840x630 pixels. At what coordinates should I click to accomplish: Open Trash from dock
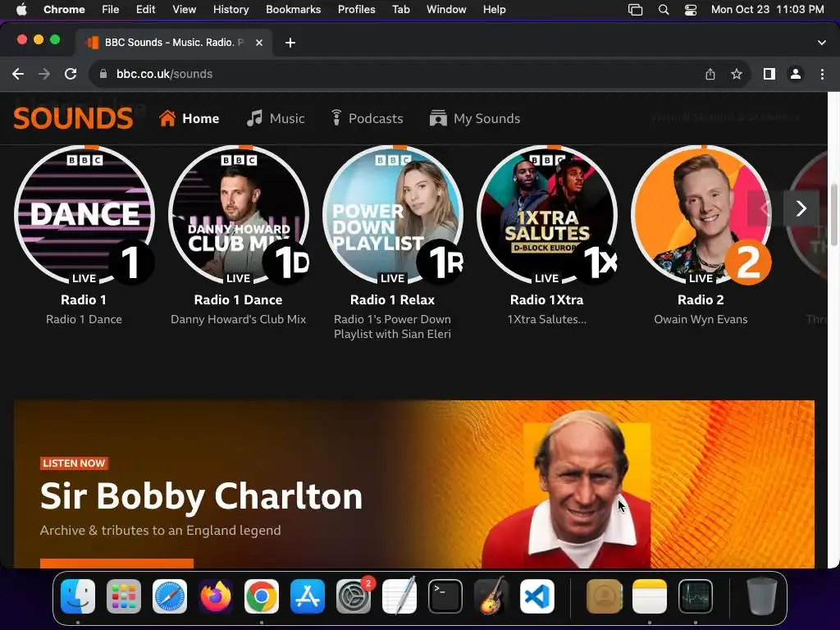tap(762, 596)
